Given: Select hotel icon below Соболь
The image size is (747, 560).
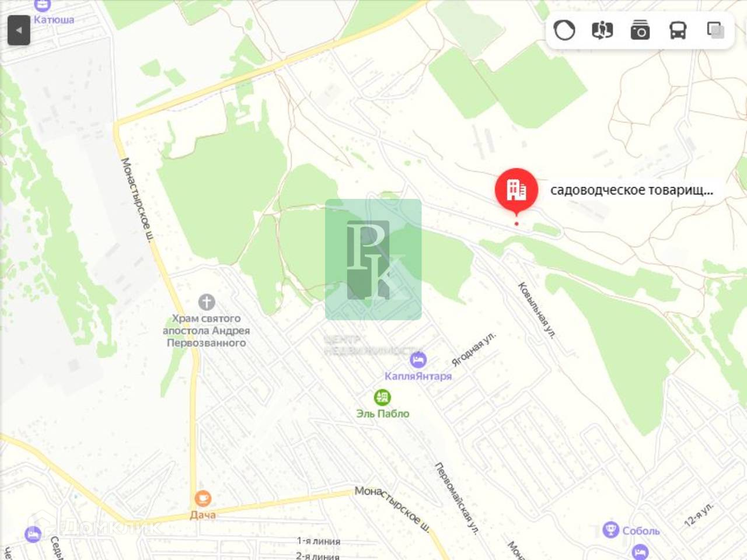Looking at the screenshot, I should point(640,551).
